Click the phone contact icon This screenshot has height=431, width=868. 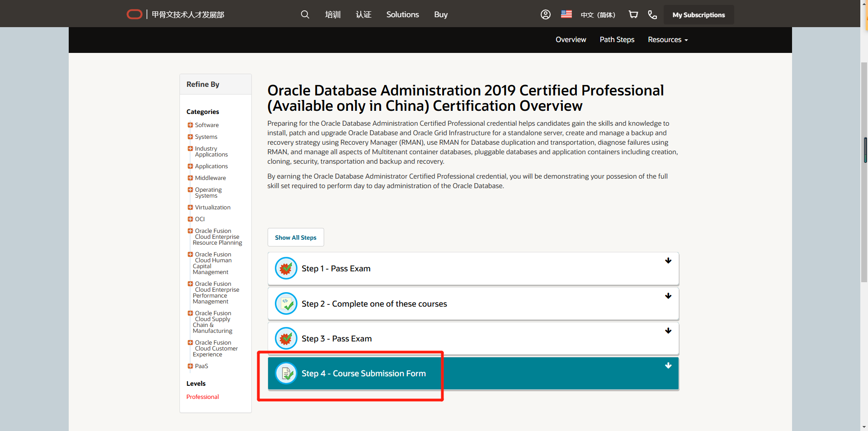tap(652, 14)
